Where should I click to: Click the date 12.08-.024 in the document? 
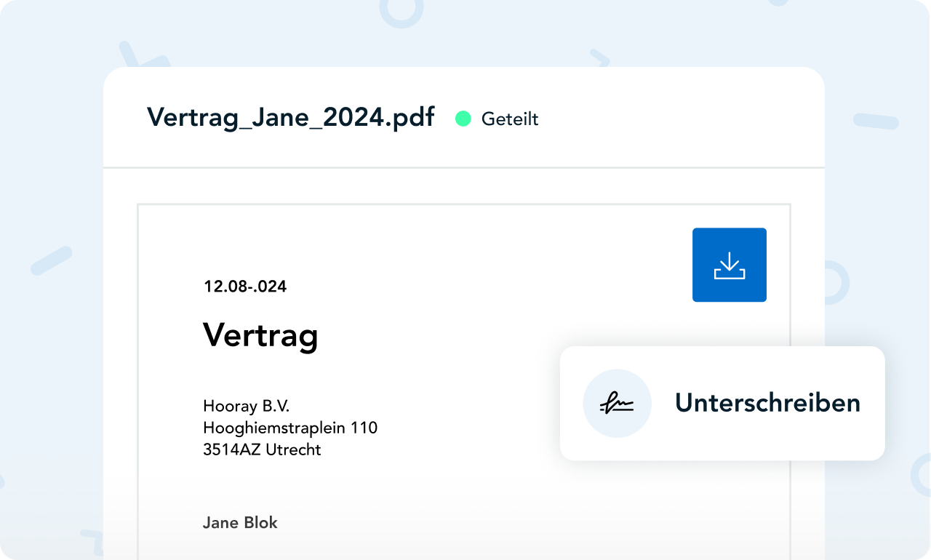[245, 287]
